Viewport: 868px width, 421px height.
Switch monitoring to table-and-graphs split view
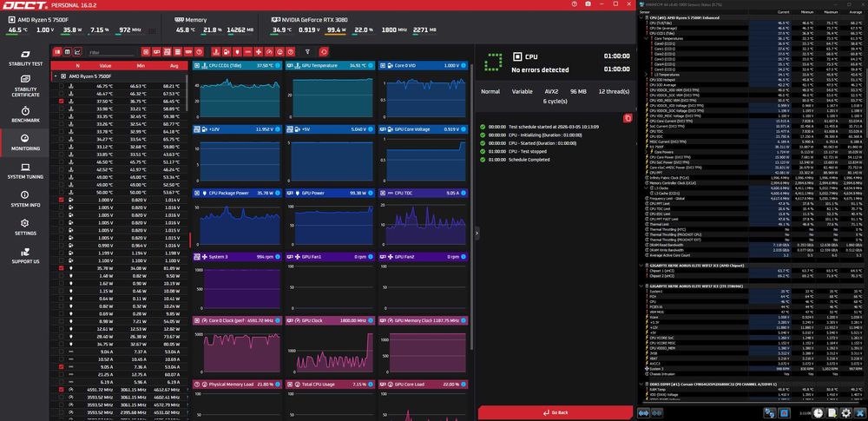tap(57, 51)
